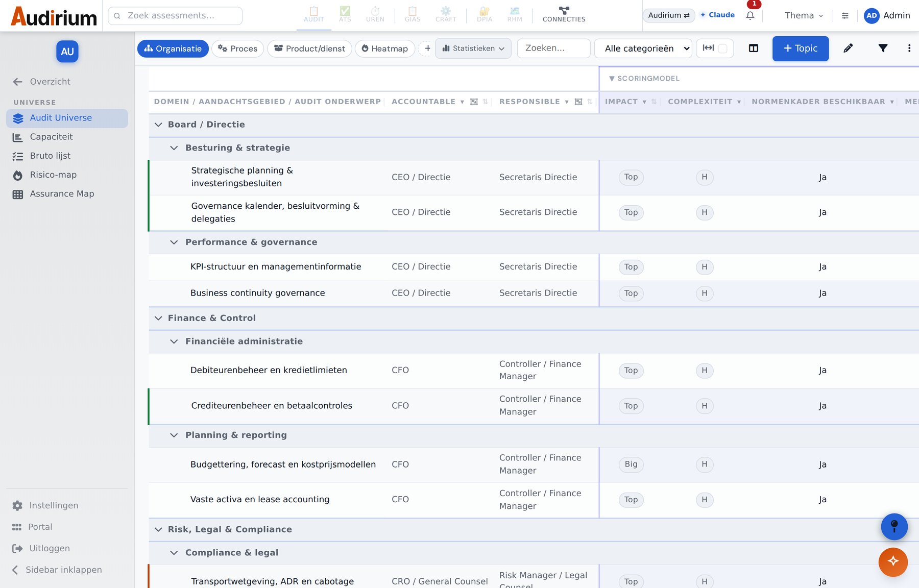Open the blue key floating button

(894, 527)
